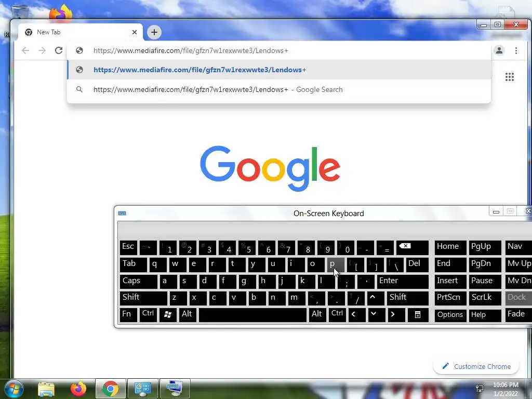Click the End key

[450, 264]
